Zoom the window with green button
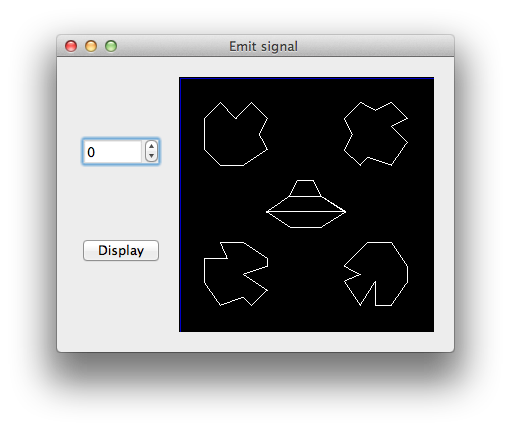The image size is (511, 431). 111,46
